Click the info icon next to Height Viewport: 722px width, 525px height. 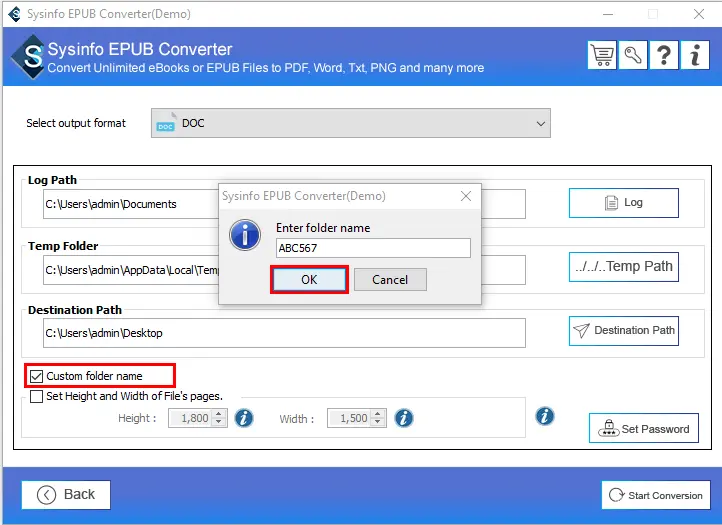pyautogui.click(x=244, y=418)
